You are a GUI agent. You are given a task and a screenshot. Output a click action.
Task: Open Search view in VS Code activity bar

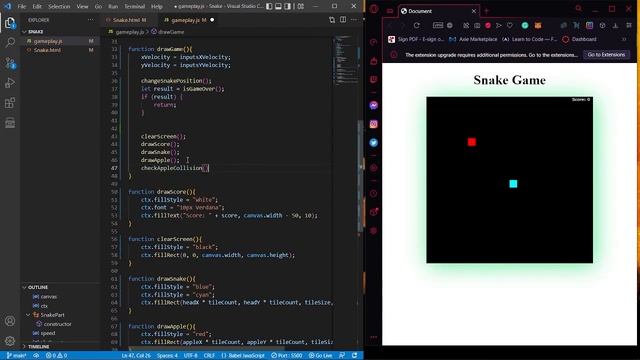(10, 42)
